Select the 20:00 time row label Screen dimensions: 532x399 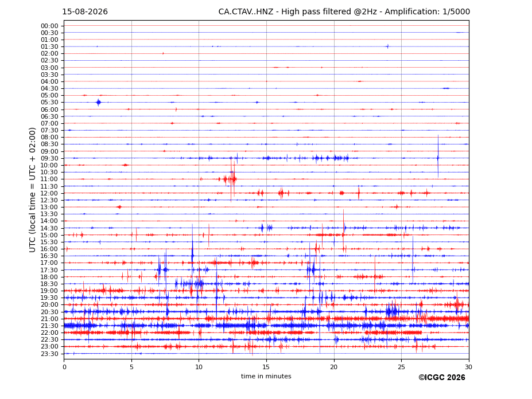click(49, 305)
